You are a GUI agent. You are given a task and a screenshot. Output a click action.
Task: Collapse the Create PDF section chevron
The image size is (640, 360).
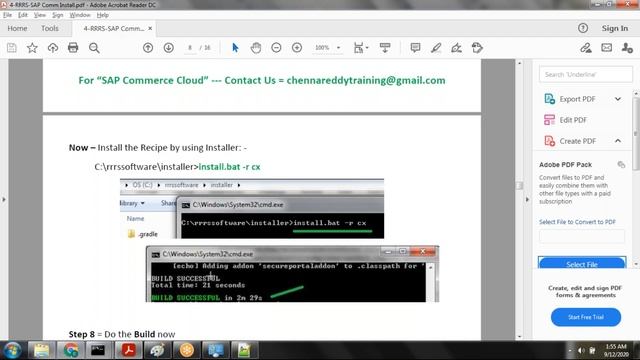618,141
